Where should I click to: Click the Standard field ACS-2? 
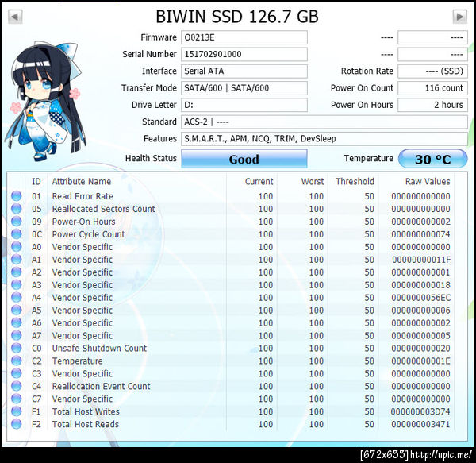(x=324, y=122)
